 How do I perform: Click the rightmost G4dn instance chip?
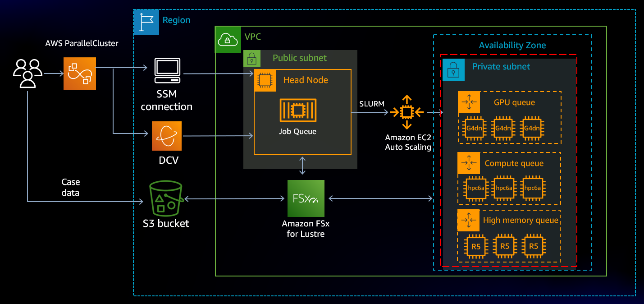[531, 128]
